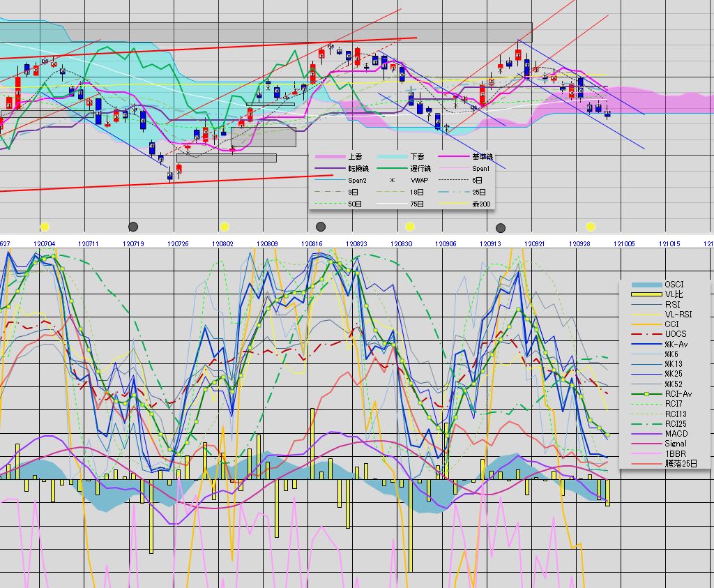The height and width of the screenshot is (588, 714).
Task: Click the UOCS legend entry
Action: 676,334
